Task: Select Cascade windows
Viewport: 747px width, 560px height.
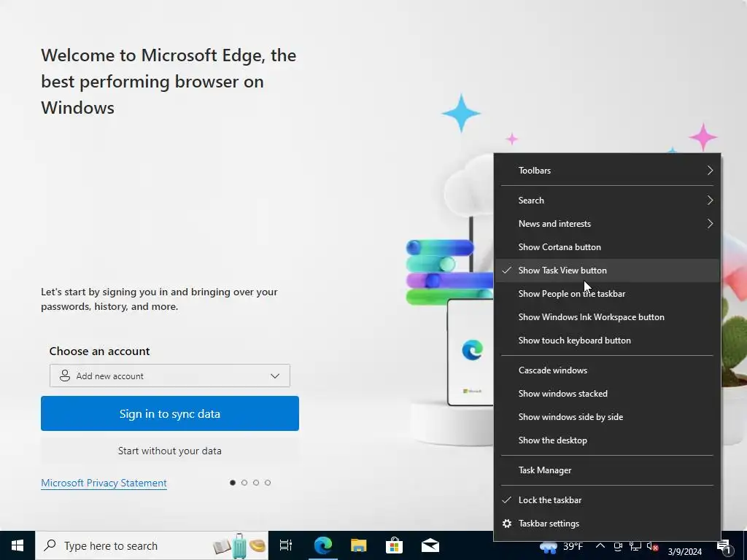Action: click(x=607, y=370)
